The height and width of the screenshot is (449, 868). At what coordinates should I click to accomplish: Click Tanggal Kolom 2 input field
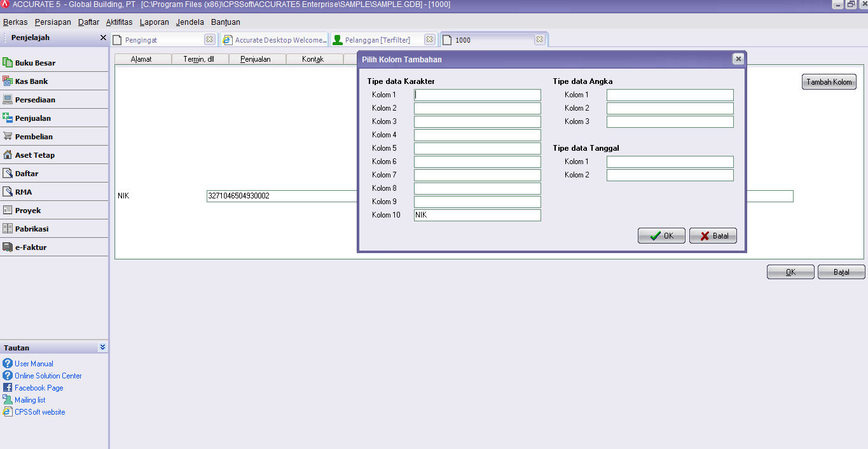click(x=670, y=175)
